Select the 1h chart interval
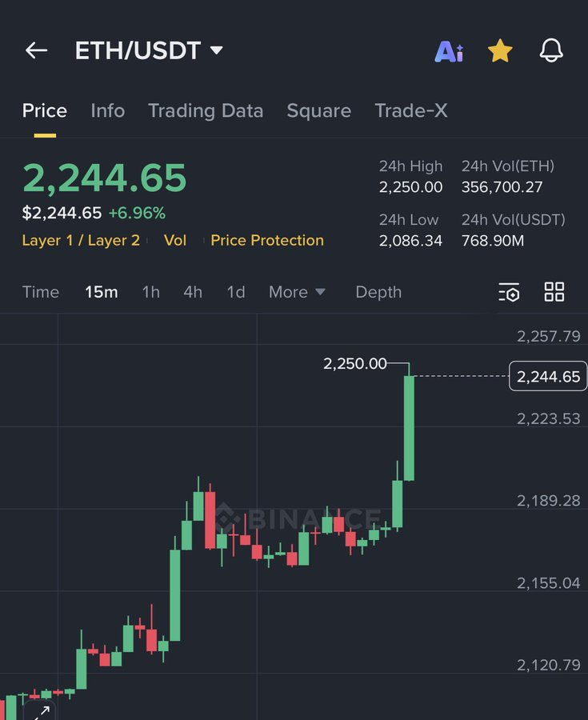The image size is (588, 720). pos(150,293)
